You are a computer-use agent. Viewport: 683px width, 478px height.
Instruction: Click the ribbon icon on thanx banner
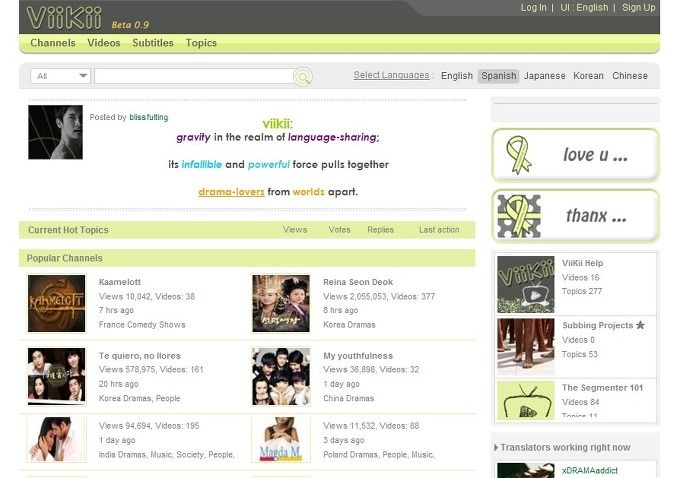[519, 216]
